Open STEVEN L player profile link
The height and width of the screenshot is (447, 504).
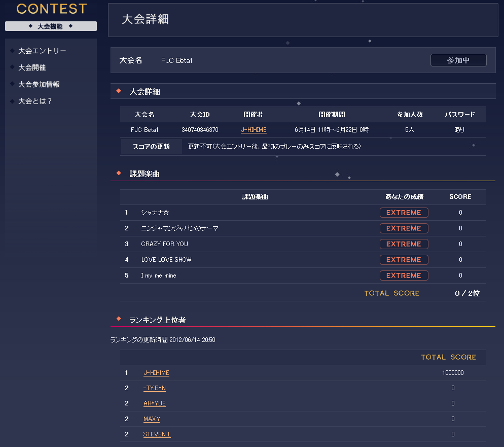[x=157, y=434]
